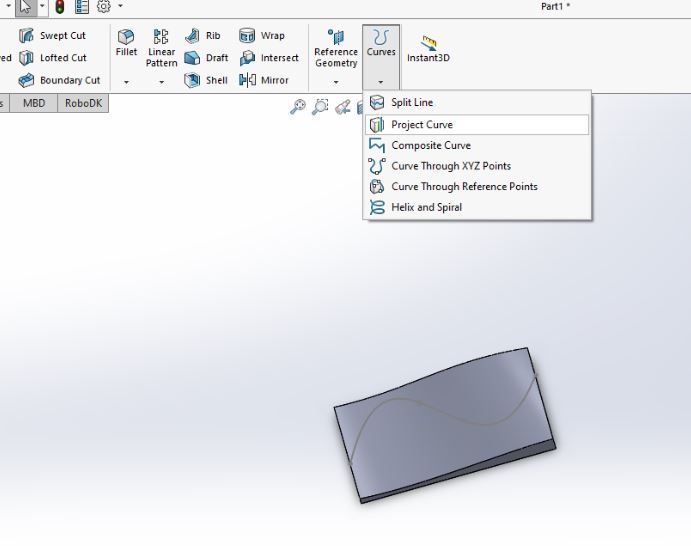Toggle Instant3D mode
This screenshot has width=691, height=546.
click(x=428, y=48)
